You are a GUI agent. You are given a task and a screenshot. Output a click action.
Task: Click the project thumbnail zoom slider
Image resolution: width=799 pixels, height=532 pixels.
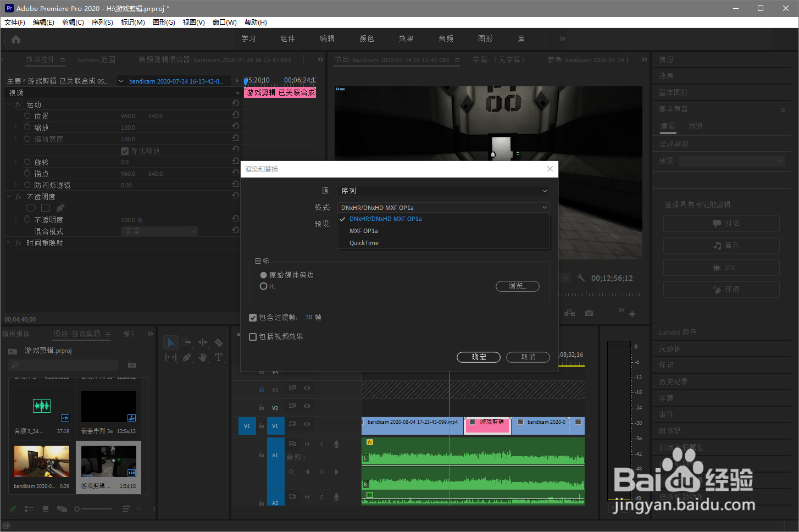click(93, 509)
